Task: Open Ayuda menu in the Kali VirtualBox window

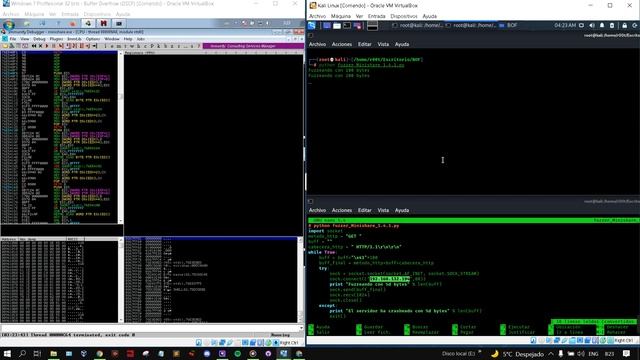Action: pyautogui.click(x=429, y=16)
